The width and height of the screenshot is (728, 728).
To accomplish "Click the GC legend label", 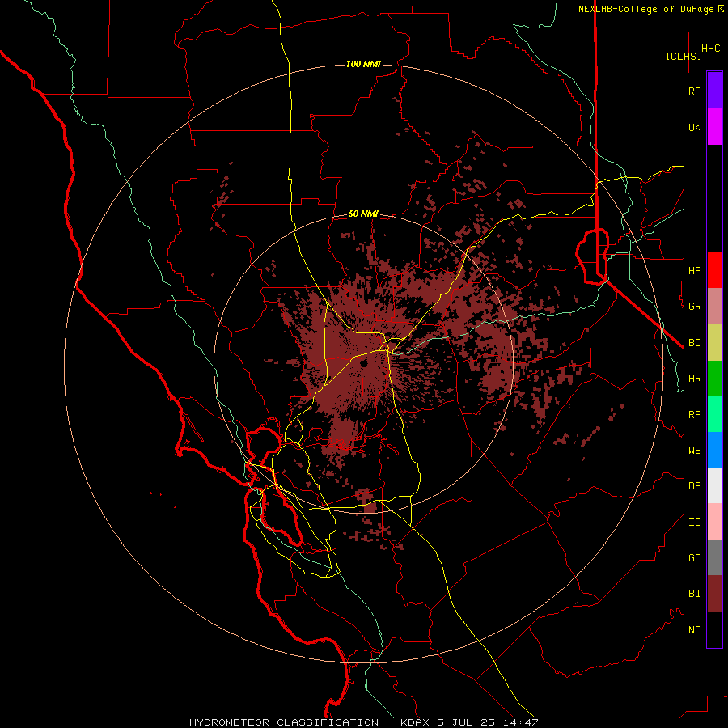I will coord(695,558).
